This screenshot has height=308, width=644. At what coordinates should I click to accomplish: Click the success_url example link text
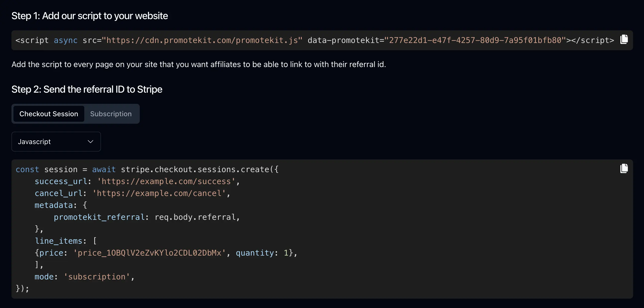coord(166,181)
